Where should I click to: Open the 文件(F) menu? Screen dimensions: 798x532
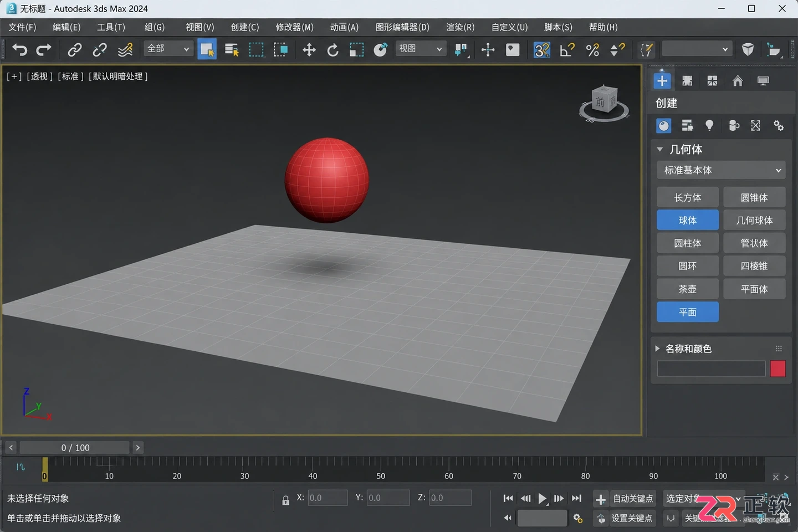22,27
